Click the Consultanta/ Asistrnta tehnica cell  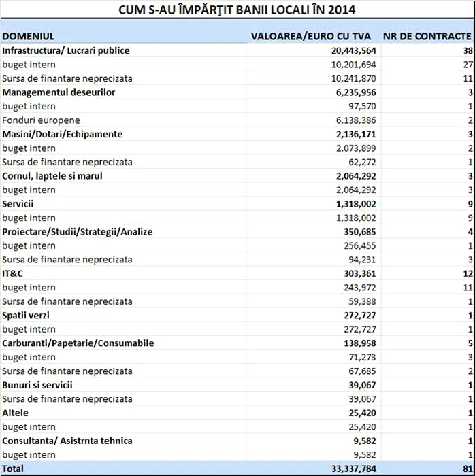67,441
